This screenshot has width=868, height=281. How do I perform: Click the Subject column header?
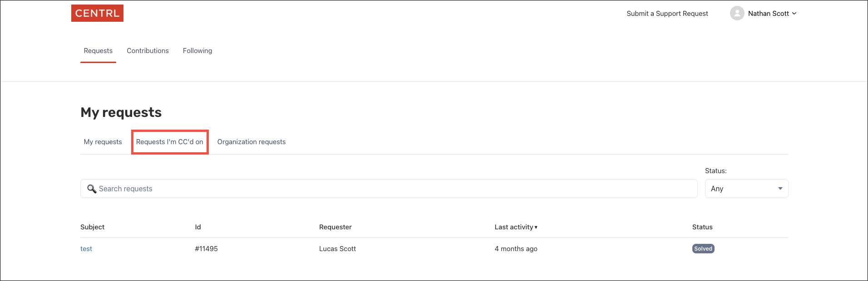93,227
